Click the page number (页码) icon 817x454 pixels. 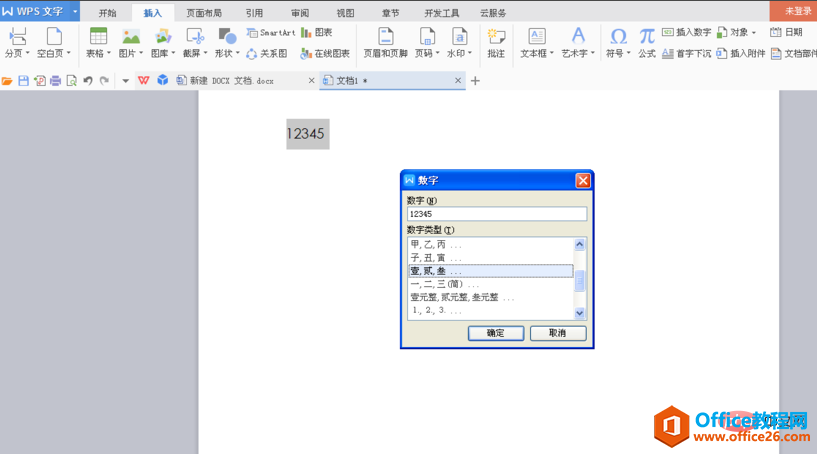pyautogui.click(x=427, y=36)
